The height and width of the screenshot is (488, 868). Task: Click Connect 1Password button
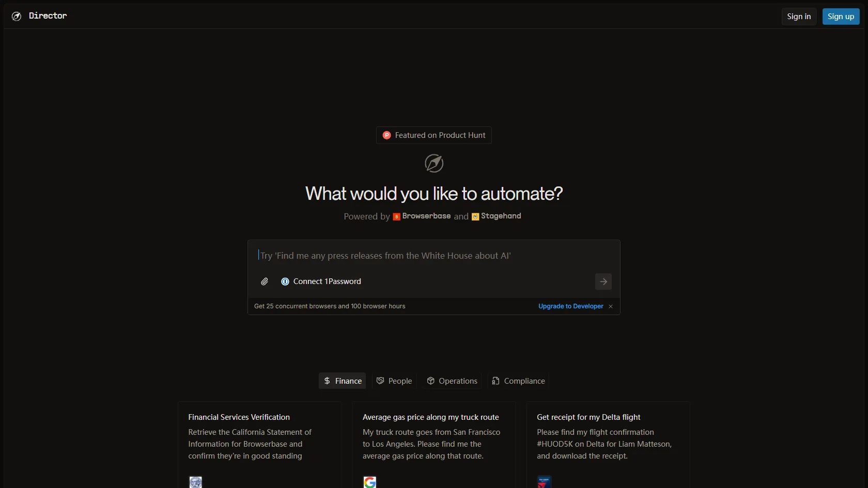click(321, 281)
